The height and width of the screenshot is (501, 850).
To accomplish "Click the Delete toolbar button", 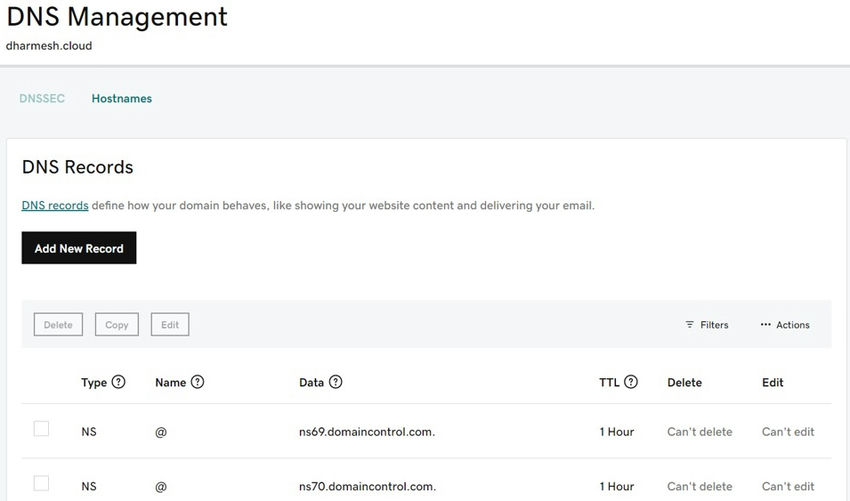I will click(58, 325).
